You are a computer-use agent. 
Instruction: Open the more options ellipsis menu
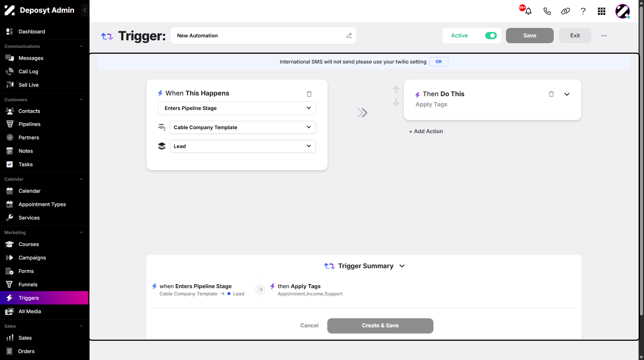tap(604, 36)
